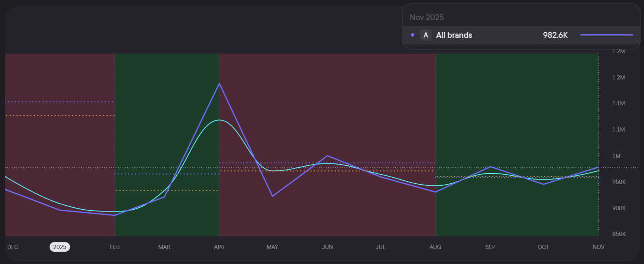This screenshot has height=264, width=644.
Task: Click the APR month label
Action: click(x=219, y=247)
